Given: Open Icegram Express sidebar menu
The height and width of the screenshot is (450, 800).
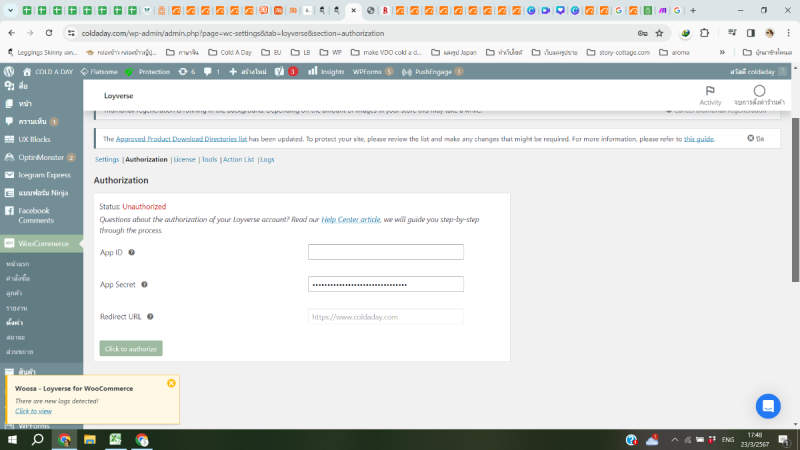Looking at the screenshot, I should (42, 175).
